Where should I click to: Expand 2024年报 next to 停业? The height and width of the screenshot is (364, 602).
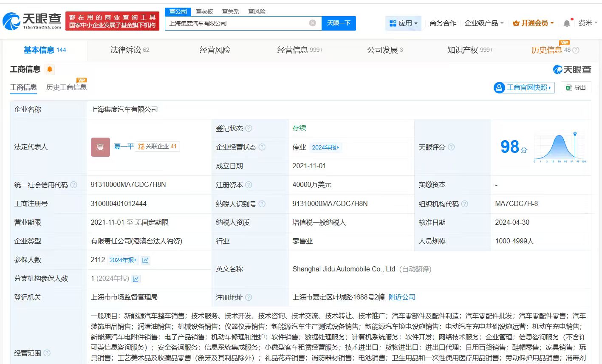(x=325, y=147)
